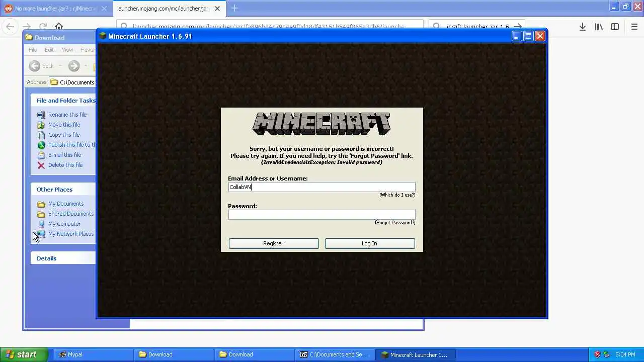Screen dimensions: 644x362
Task: Click the Rename this file link
Action: (x=67, y=115)
